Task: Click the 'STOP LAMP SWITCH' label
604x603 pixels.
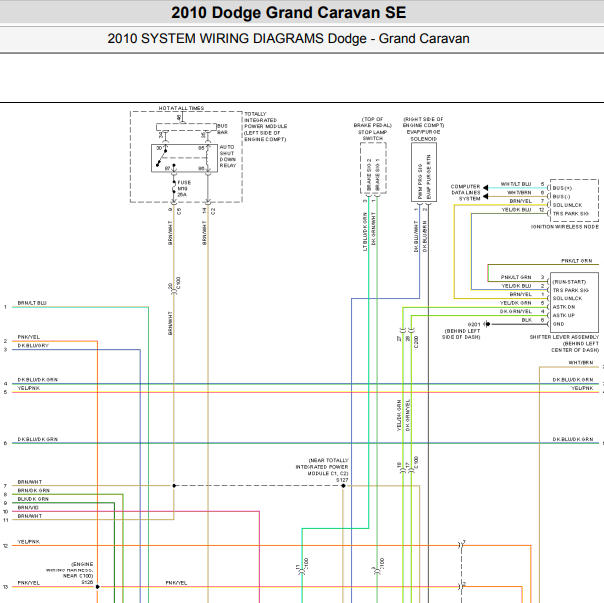Action: [372, 135]
